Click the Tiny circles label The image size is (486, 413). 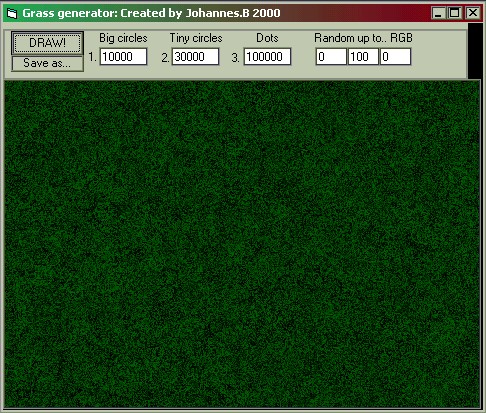(x=196, y=38)
